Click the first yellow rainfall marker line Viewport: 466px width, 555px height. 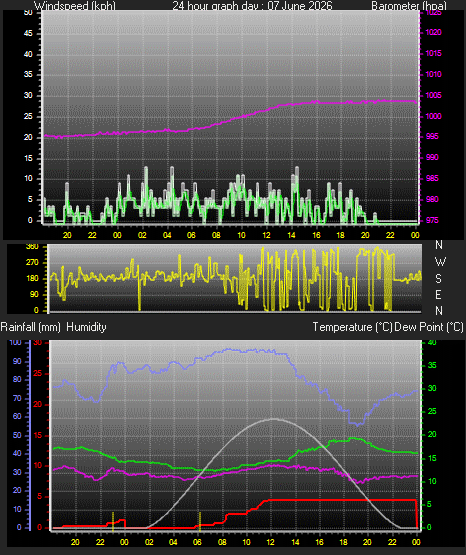tap(113, 521)
